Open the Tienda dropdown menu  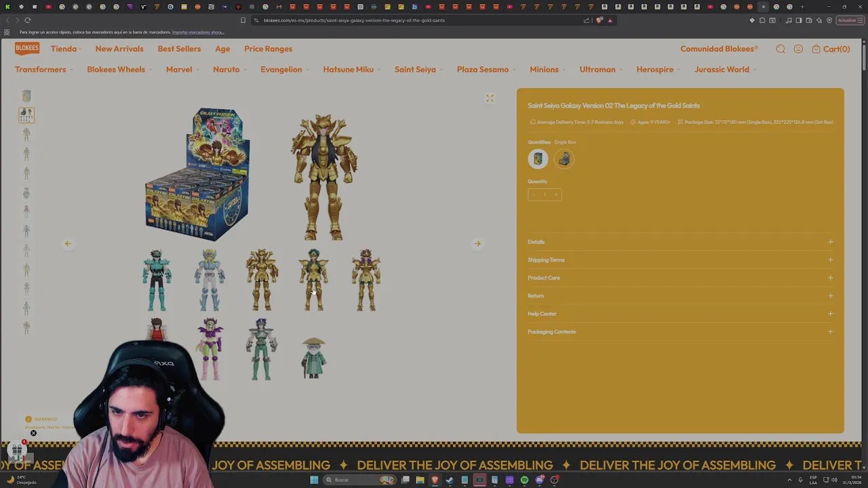(66, 49)
